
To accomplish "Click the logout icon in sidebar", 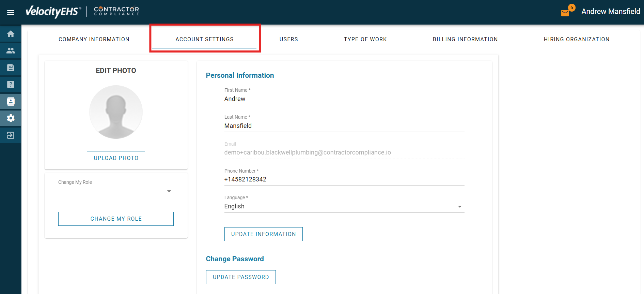I will [11, 135].
